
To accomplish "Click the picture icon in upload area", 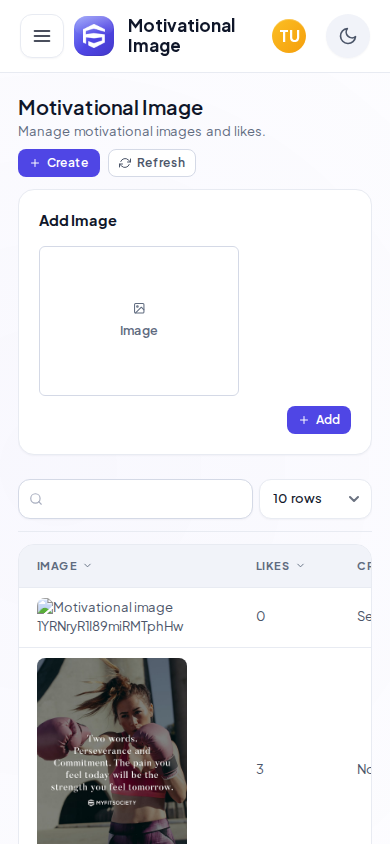I will [139, 308].
